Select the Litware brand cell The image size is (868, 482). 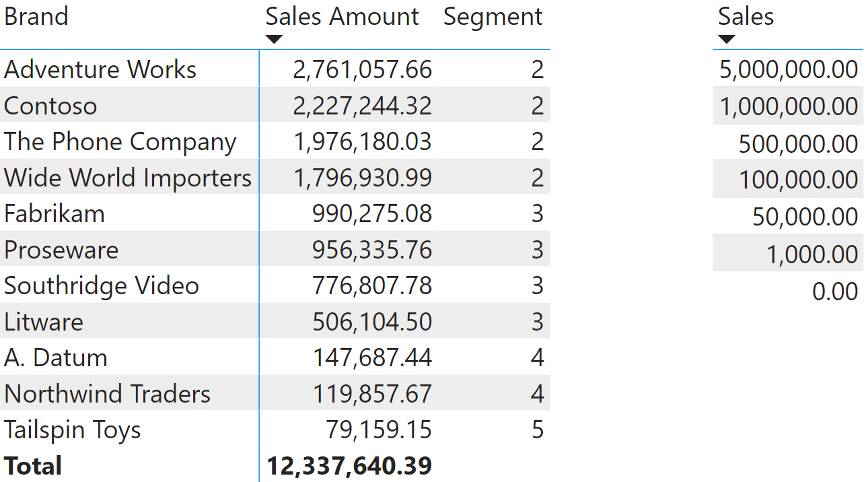[x=44, y=322]
